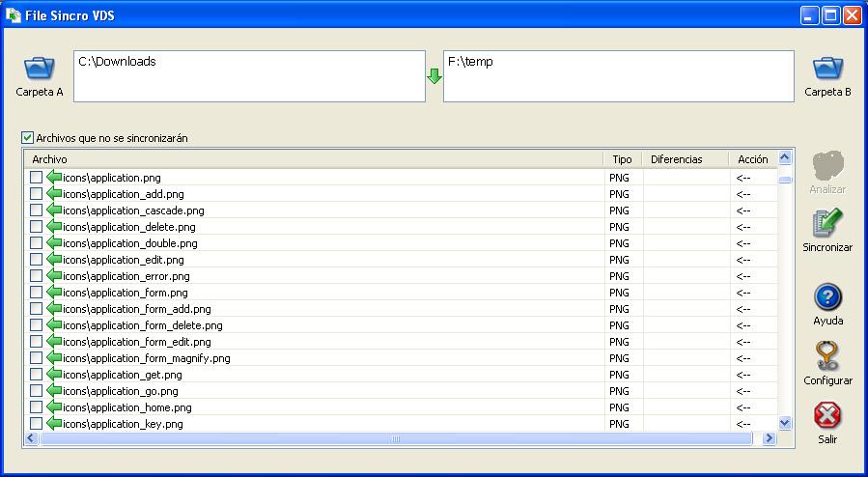
Task: Uncheck 'Archivos que no se sincronizarán' checkbox
Action: point(27,138)
